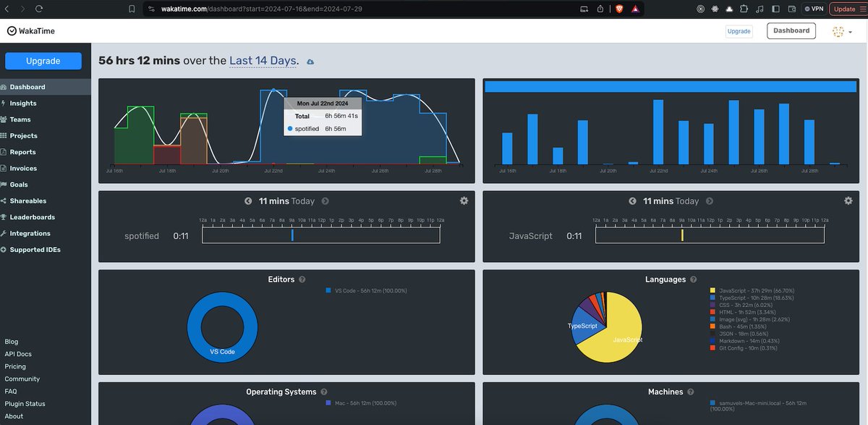Open the Last 14 Days range selector
The height and width of the screenshot is (425, 868).
[x=263, y=61]
